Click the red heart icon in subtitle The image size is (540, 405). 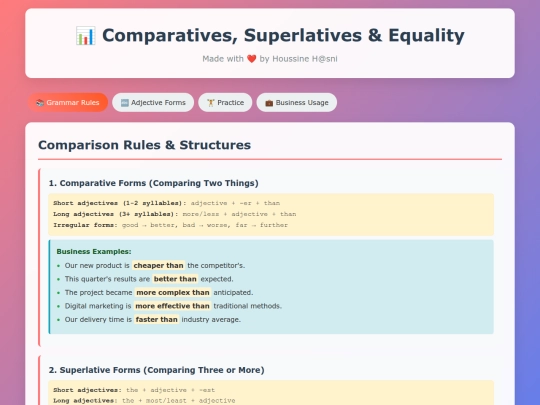[252, 59]
